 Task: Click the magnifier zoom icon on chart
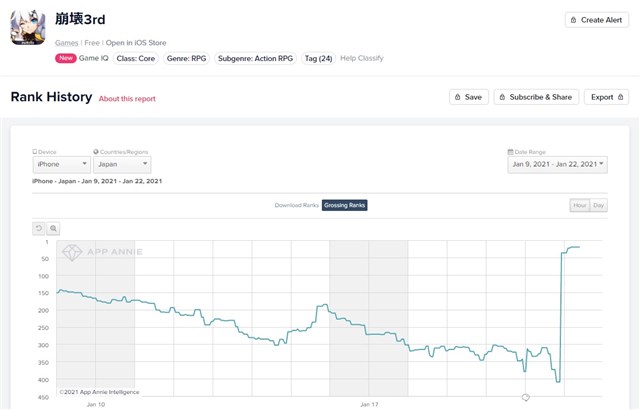(x=53, y=228)
